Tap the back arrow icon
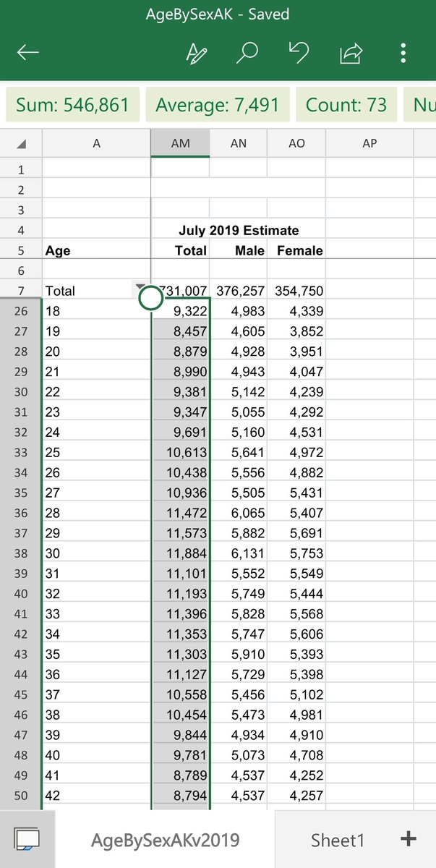 click(27, 53)
